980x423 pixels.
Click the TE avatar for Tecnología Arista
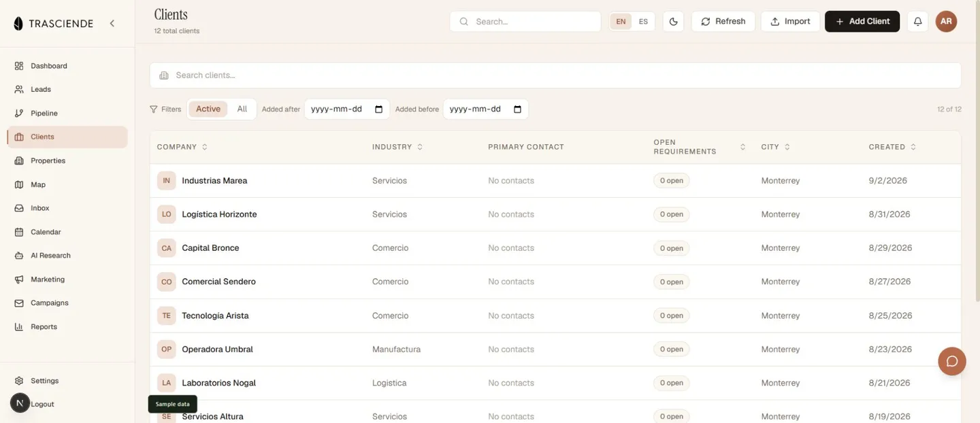click(x=166, y=316)
